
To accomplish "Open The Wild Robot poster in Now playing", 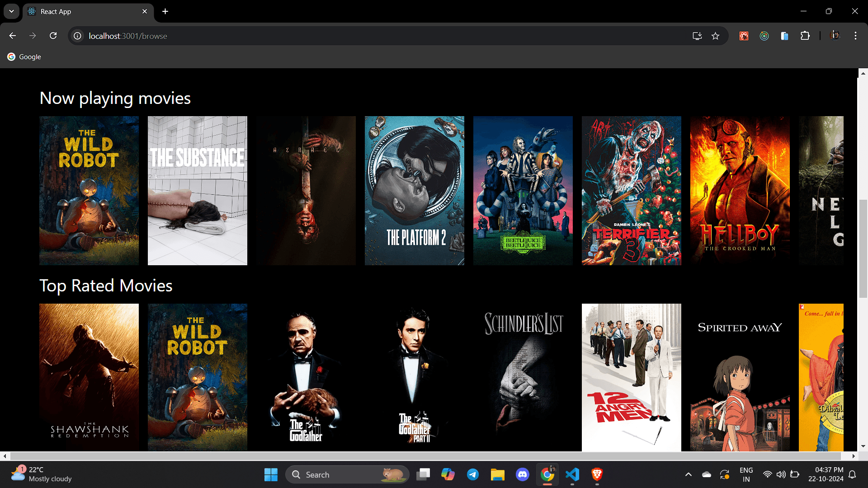I will (89, 191).
